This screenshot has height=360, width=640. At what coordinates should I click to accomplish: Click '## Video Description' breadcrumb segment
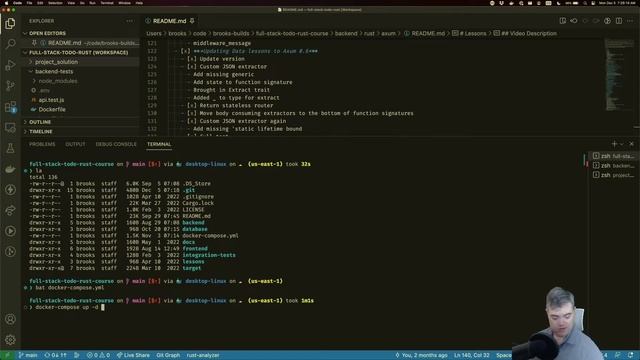point(525,33)
